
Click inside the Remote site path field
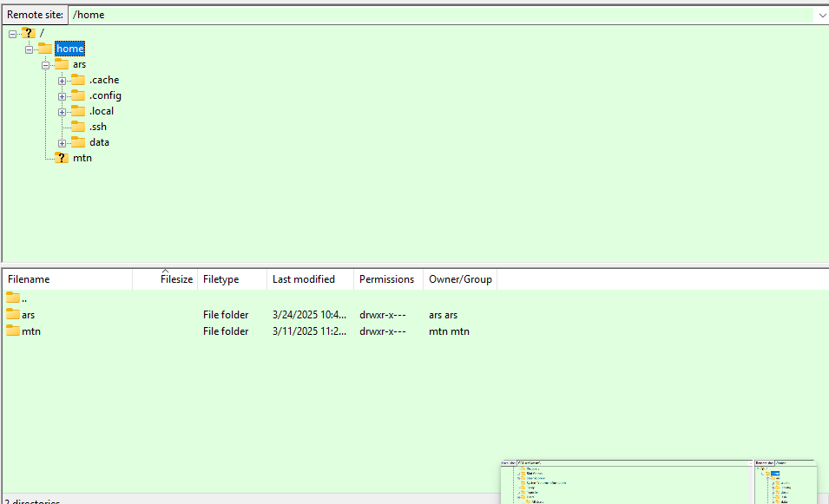click(x=434, y=15)
